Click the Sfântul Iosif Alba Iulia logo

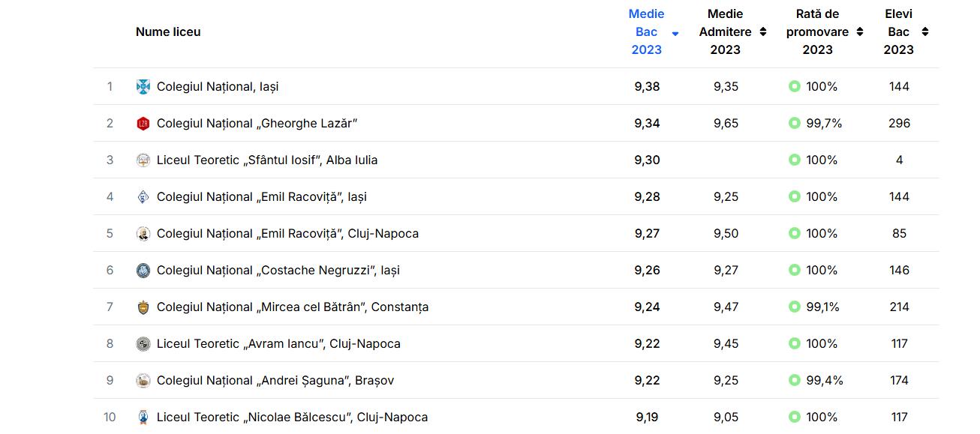(x=143, y=160)
